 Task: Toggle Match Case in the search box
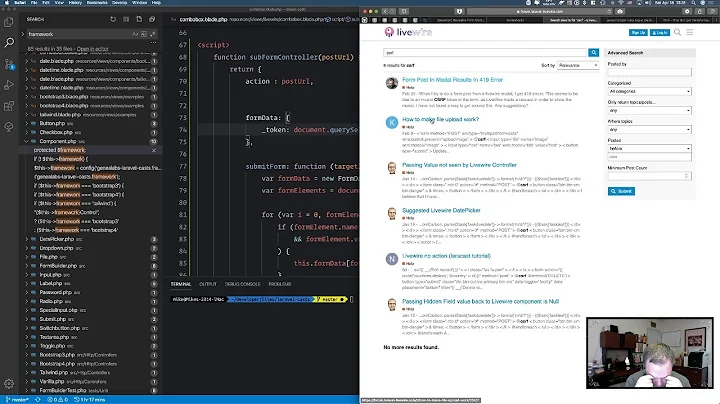tap(135, 34)
